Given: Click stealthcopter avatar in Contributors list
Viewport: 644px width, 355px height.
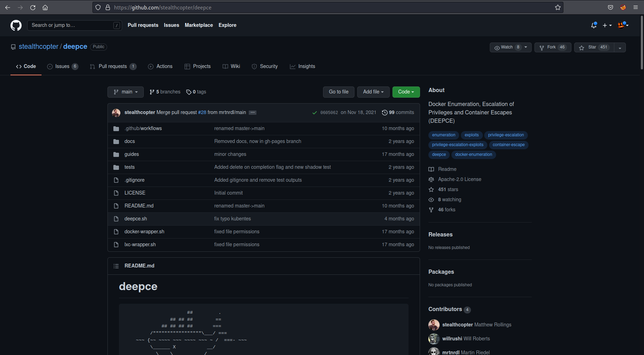Looking at the screenshot, I should pos(434,325).
